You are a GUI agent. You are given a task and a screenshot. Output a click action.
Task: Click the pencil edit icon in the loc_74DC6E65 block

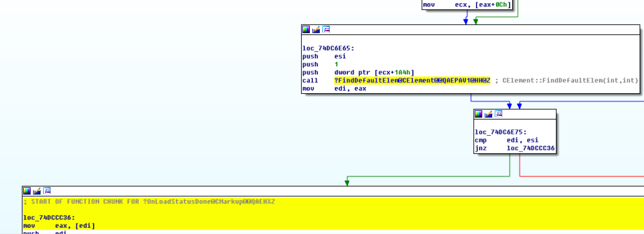click(316, 30)
